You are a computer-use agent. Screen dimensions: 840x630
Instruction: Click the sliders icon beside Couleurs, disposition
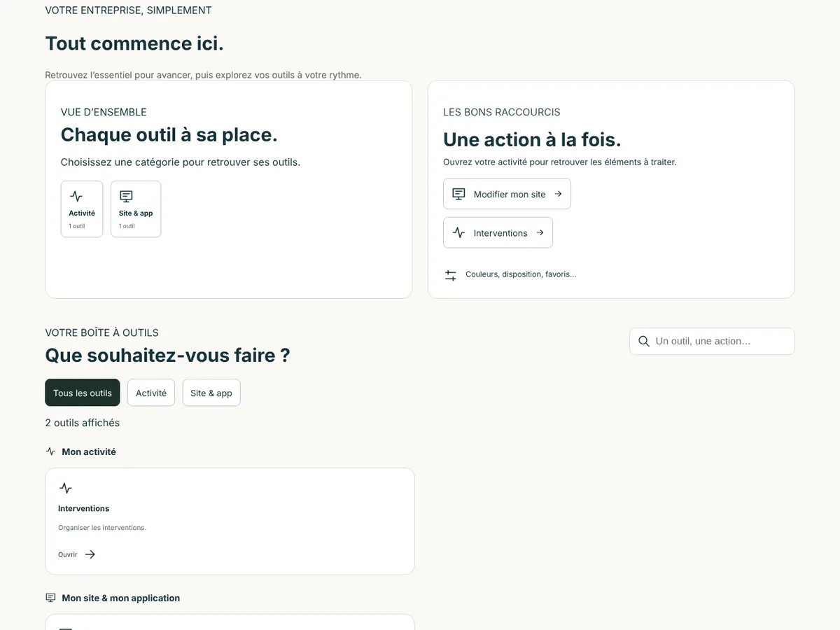451,275
